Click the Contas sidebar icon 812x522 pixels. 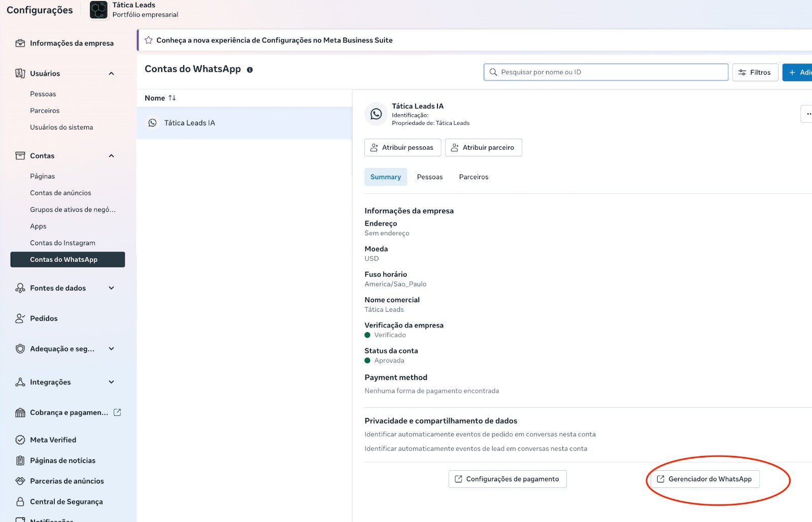(20, 156)
